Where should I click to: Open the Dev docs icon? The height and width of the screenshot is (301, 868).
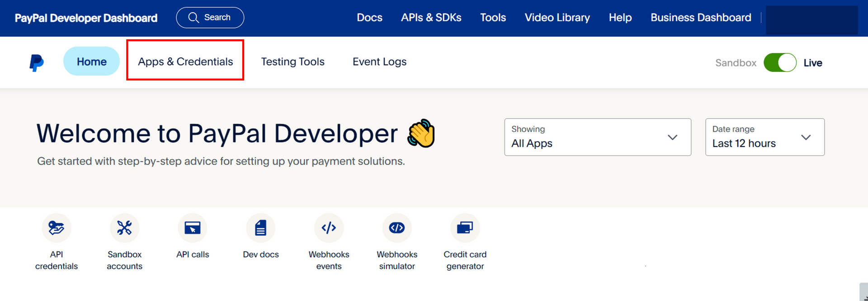pyautogui.click(x=261, y=228)
